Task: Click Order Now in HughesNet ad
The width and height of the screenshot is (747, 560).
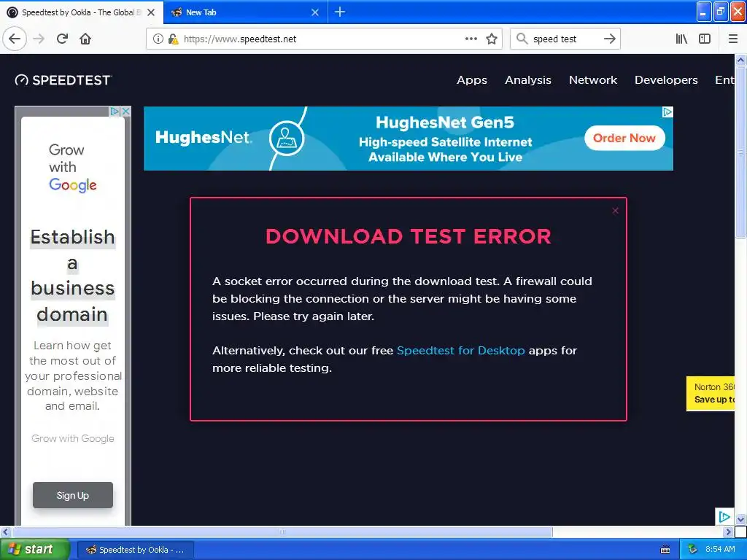Action: (624, 138)
